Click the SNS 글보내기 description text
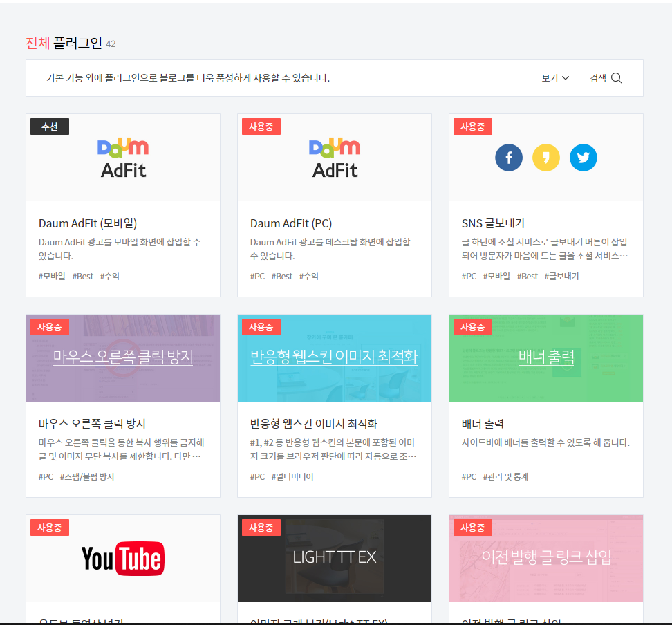Image resolution: width=672 pixels, height=625 pixels. (x=545, y=249)
